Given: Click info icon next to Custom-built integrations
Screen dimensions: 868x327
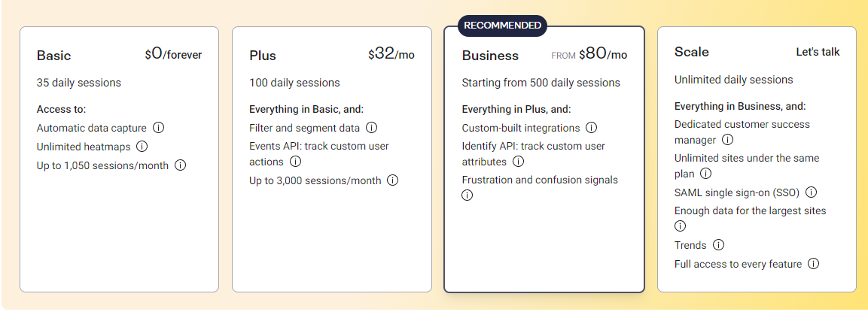Looking at the screenshot, I should (x=591, y=128).
